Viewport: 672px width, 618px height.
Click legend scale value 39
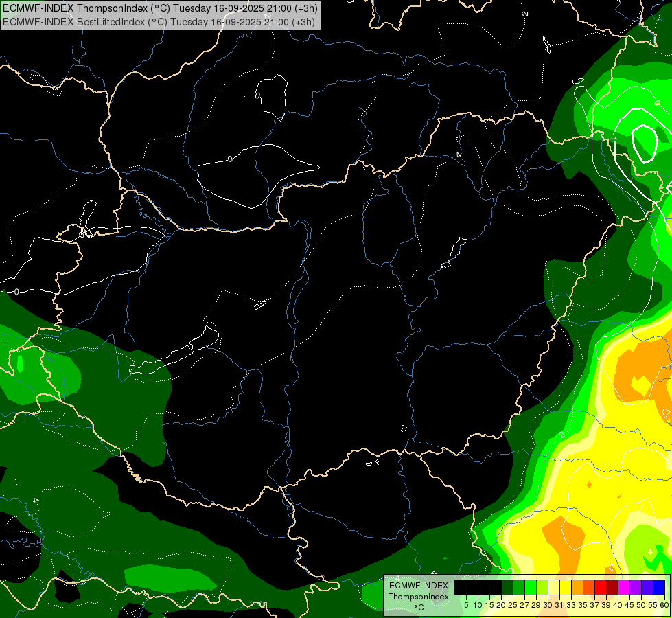606,605
